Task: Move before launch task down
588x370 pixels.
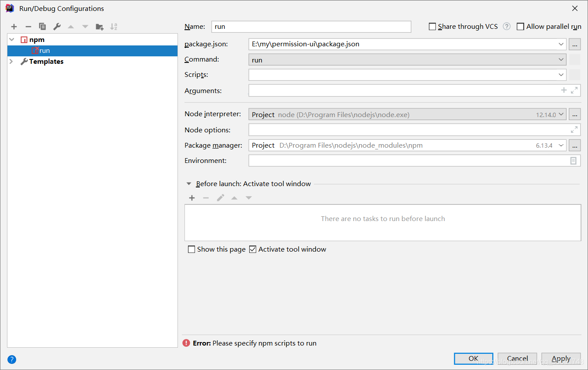Action: click(x=249, y=198)
